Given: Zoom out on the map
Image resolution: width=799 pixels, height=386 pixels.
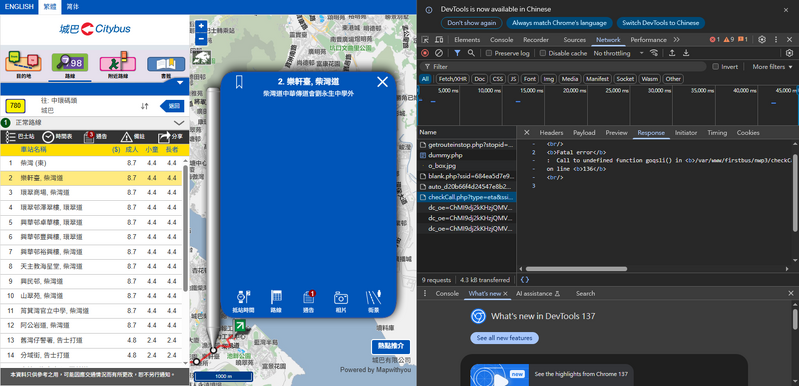Looking at the screenshot, I should tap(201, 38).
